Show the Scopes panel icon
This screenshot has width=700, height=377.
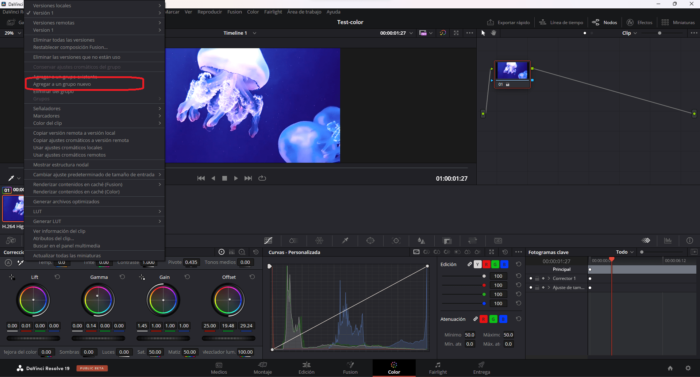tap(668, 240)
